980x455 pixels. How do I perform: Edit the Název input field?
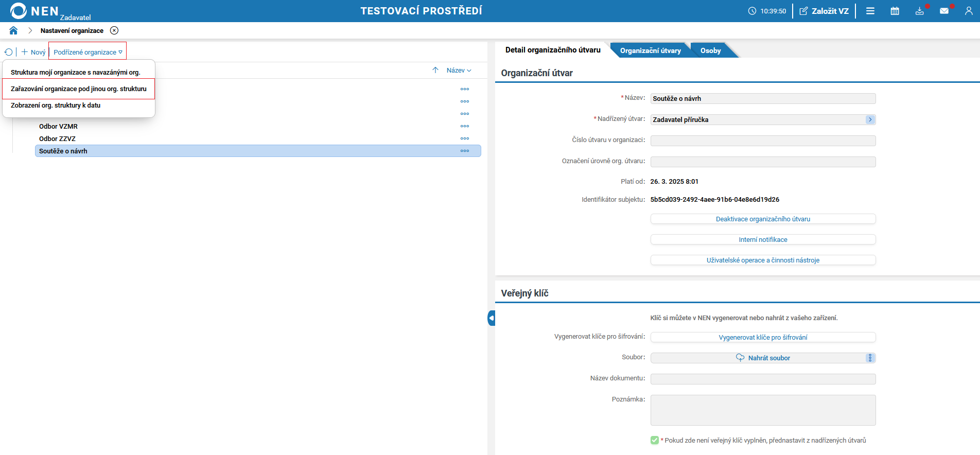763,98
